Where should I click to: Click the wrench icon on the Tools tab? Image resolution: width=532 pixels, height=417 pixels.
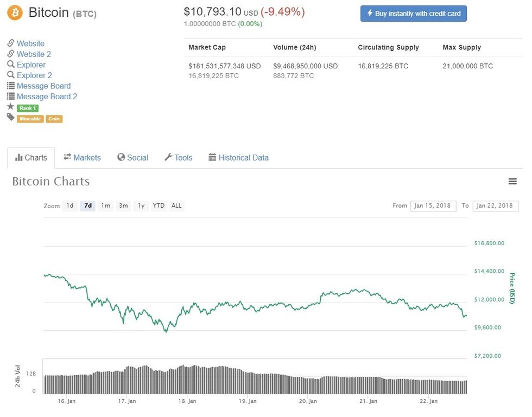(168, 157)
